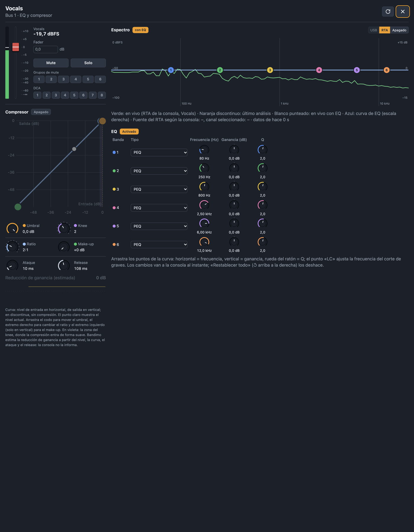Click the Knee knob
This screenshot has width=414, height=532.
64,228
